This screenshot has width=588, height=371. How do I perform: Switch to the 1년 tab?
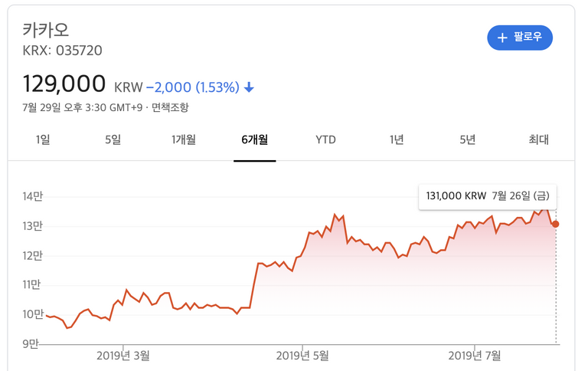pos(397,140)
